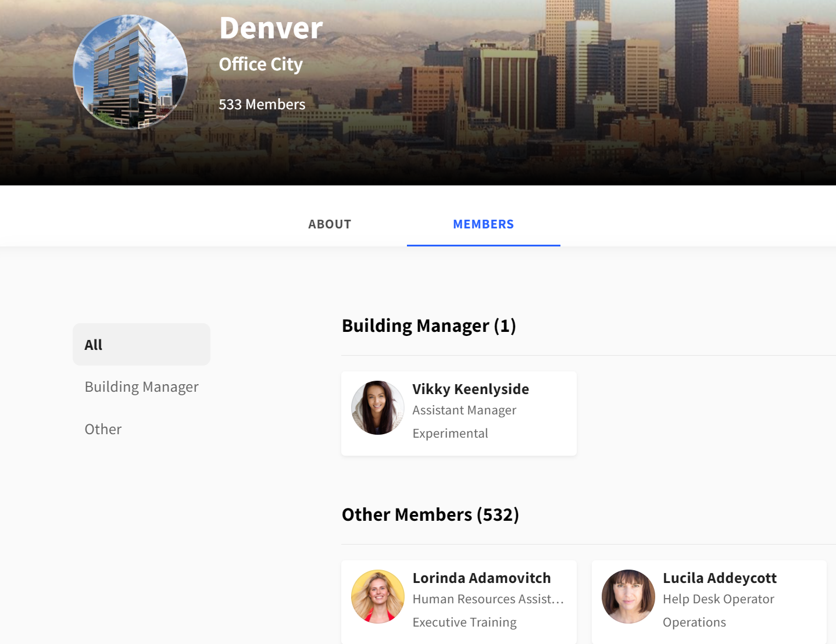Click the Other Members (532) section heading
The height and width of the screenshot is (644, 836).
[430, 514]
